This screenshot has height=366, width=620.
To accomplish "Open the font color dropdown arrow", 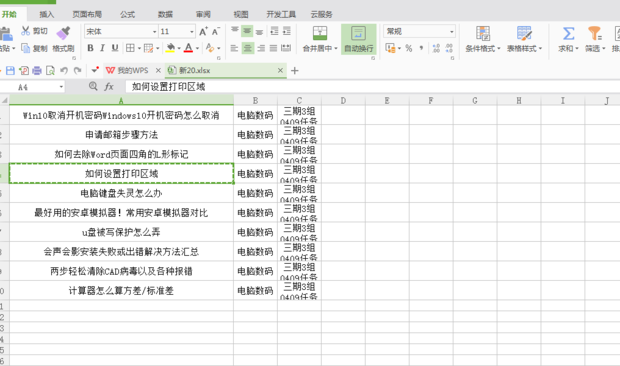I will tap(197, 49).
